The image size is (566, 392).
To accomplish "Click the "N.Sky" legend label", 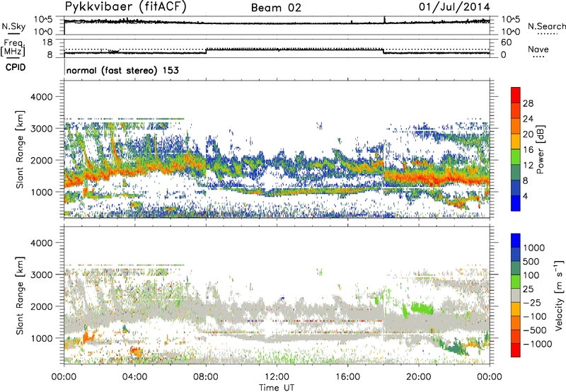I will (13, 26).
